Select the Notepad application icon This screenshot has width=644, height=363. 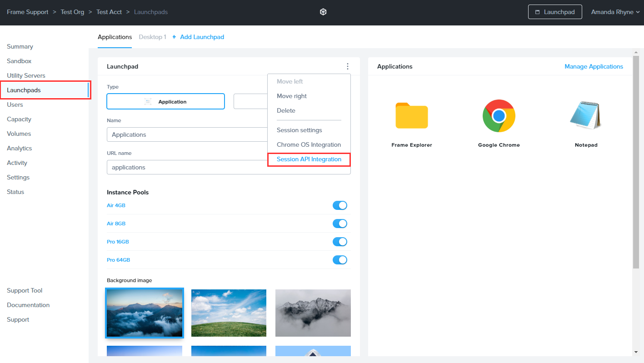coord(586,116)
